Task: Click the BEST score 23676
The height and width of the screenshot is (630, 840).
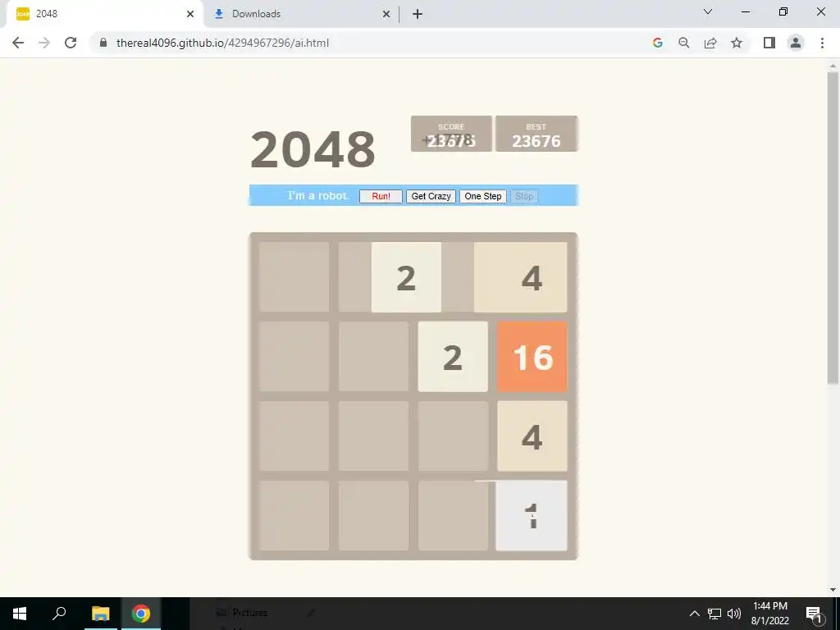Action: 536,141
